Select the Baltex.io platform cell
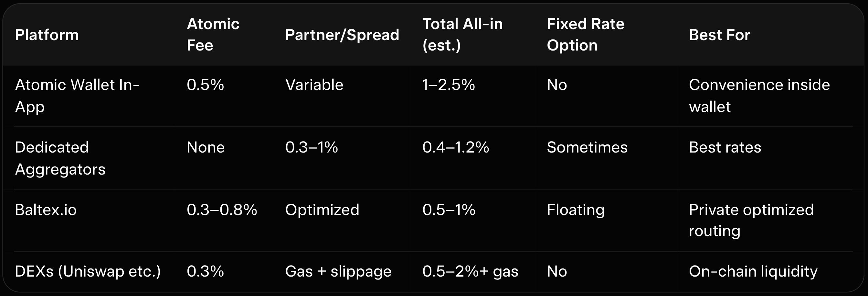 click(46, 210)
